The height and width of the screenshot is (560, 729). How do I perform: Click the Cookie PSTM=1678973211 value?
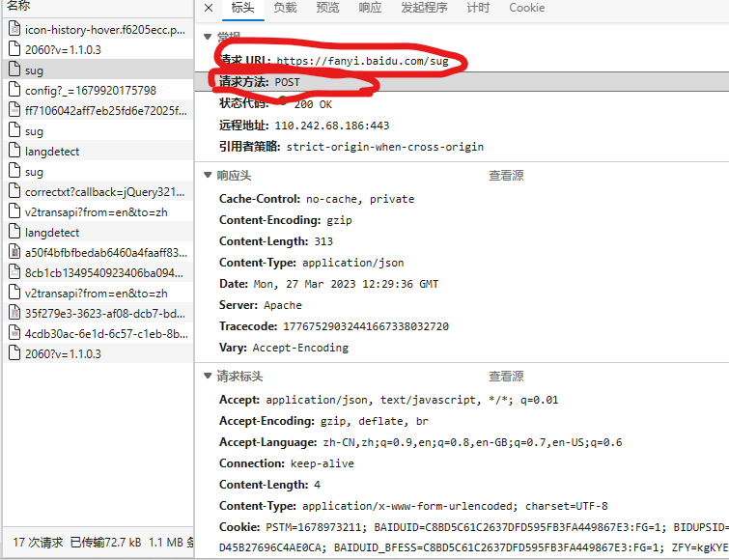point(316,527)
